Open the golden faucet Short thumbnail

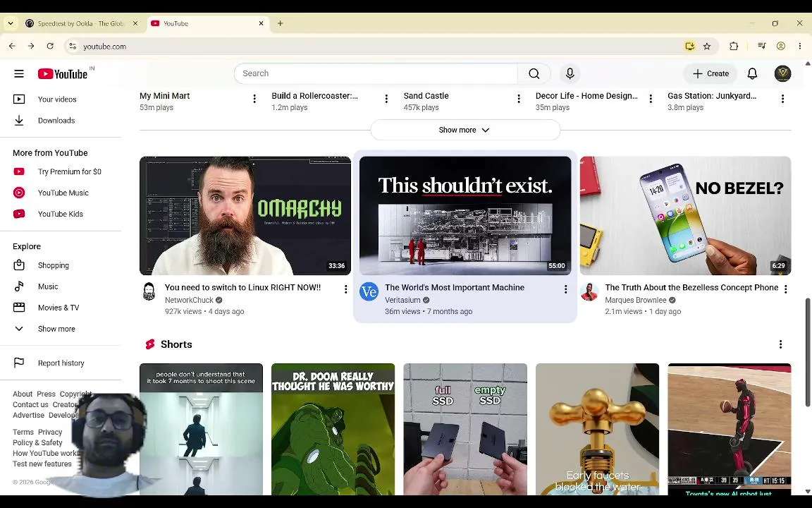[597, 429]
